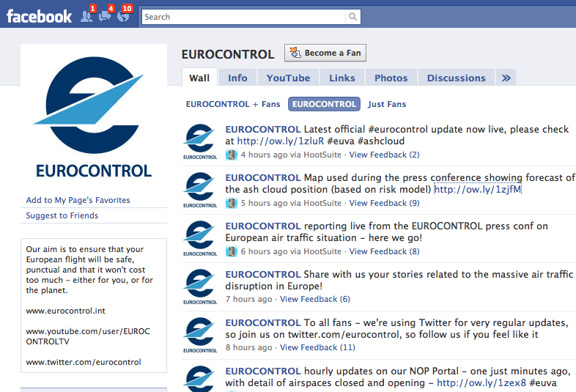Click the Become a Fan button
Viewport: 576px width, 392px height.
(x=325, y=53)
